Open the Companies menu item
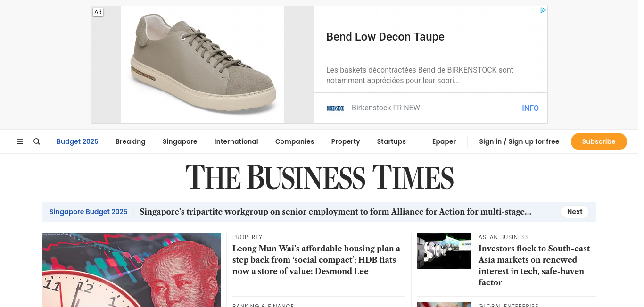Screen dimensions: 644x307 [x=295, y=141]
